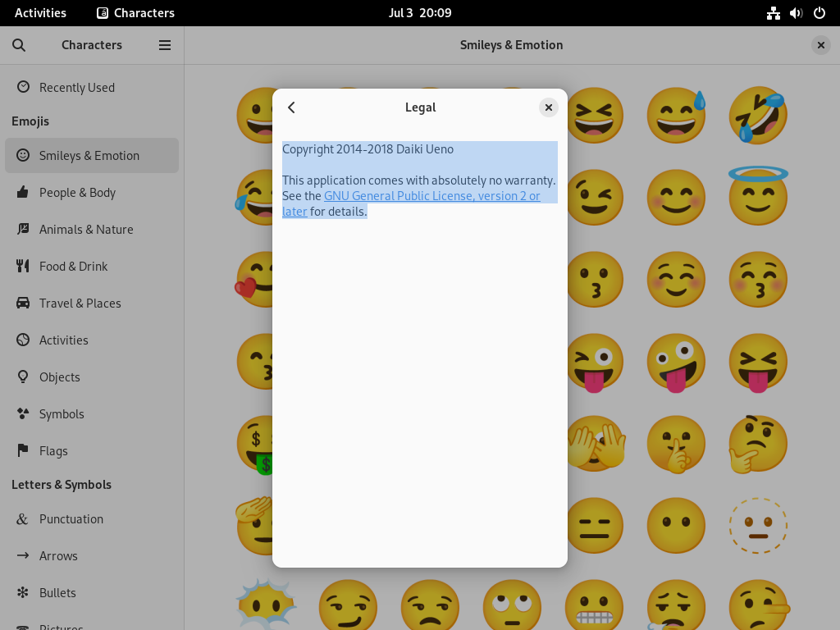Select Bullets category
840x630 pixels.
click(92, 593)
